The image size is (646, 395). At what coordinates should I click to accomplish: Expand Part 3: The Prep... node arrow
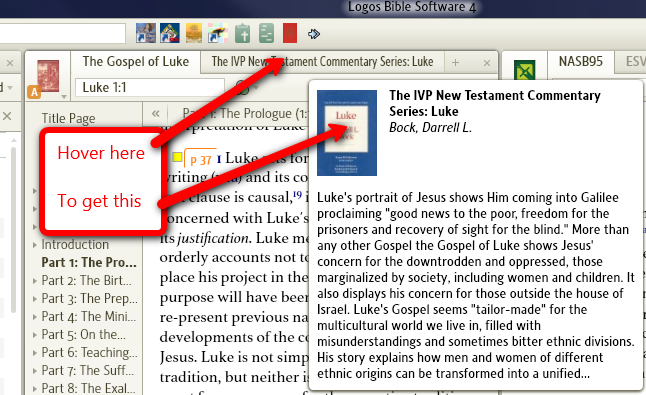(35, 299)
